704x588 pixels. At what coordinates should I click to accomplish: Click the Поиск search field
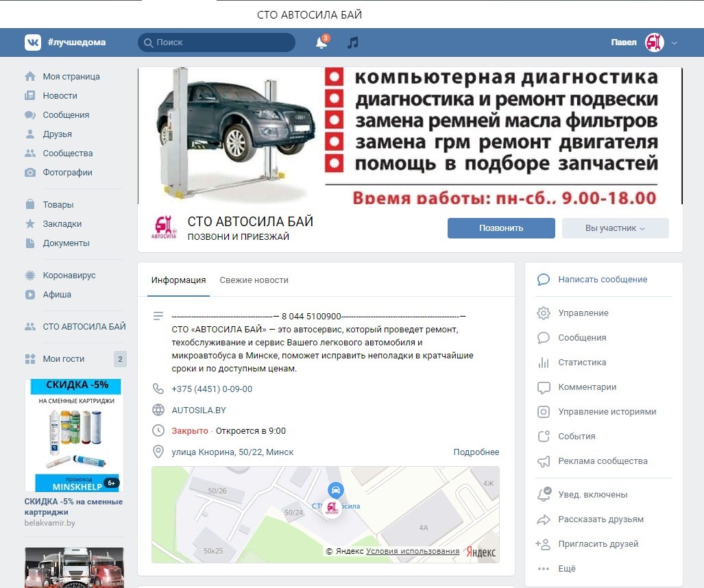click(x=217, y=42)
